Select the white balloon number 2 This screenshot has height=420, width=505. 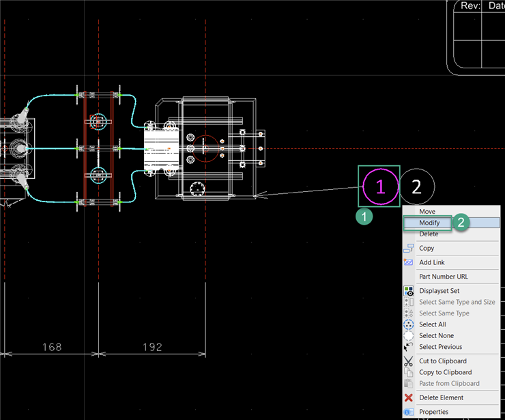pyautogui.click(x=416, y=186)
